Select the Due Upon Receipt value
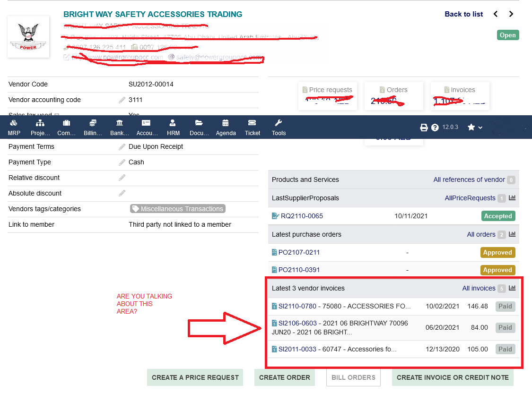Image resolution: width=532 pixels, height=393 pixels. pyautogui.click(x=156, y=146)
